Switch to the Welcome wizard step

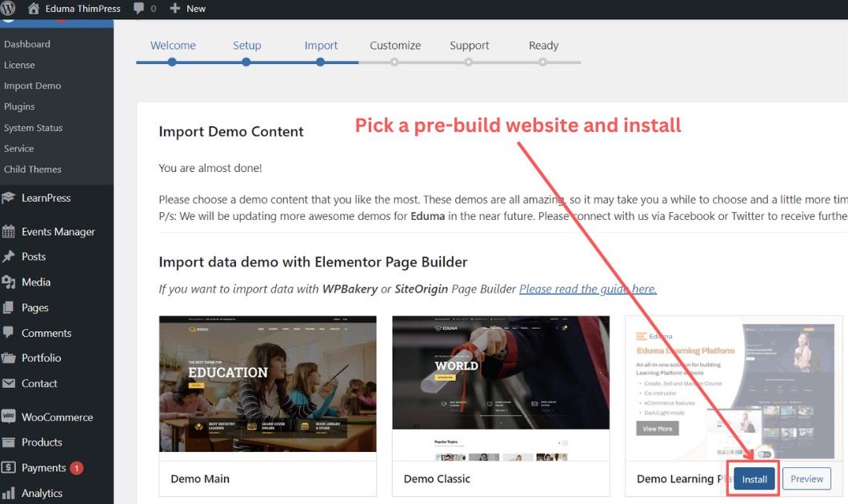point(173,46)
